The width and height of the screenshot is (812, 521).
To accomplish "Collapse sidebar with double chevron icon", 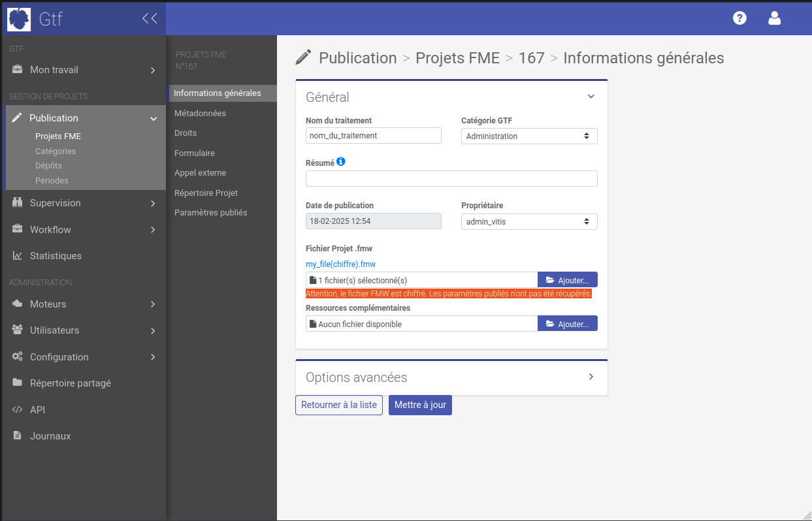I will point(150,18).
